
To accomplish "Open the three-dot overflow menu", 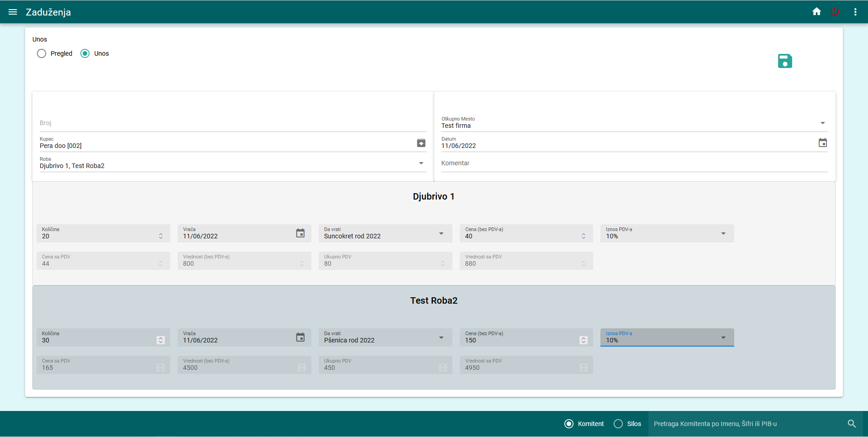I will point(855,12).
